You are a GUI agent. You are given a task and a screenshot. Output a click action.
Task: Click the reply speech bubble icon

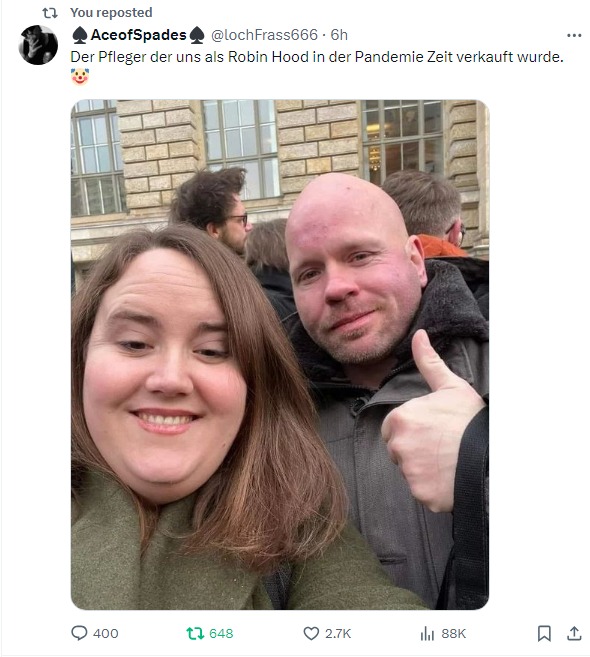79,633
